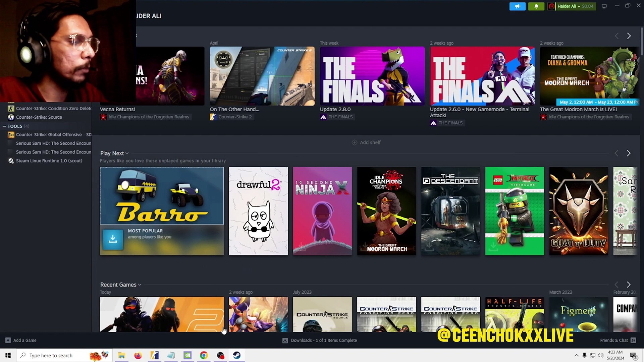Click the drawful 2 game cover
The height and width of the screenshot is (362, 644).
pos(258,211)
